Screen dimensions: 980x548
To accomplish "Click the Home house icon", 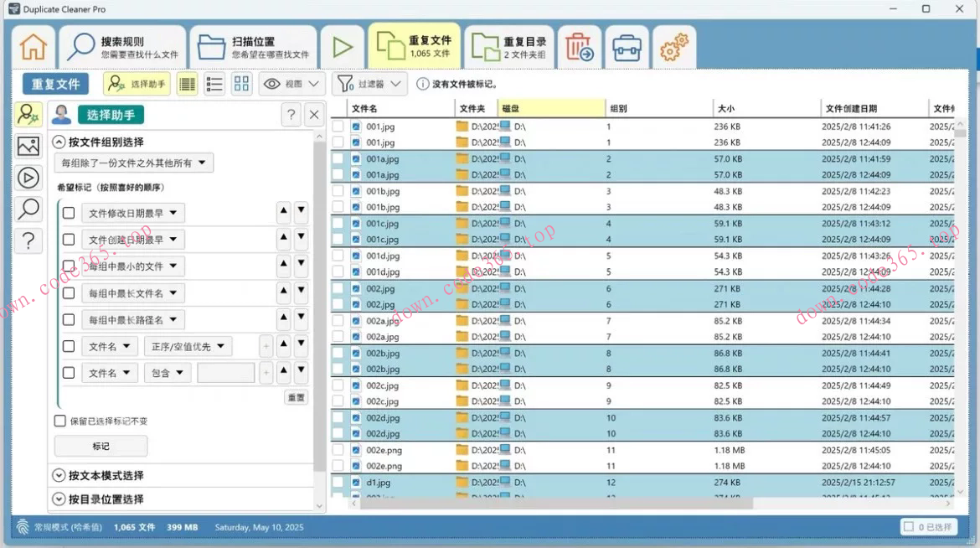I will click(x=34, y=47).
